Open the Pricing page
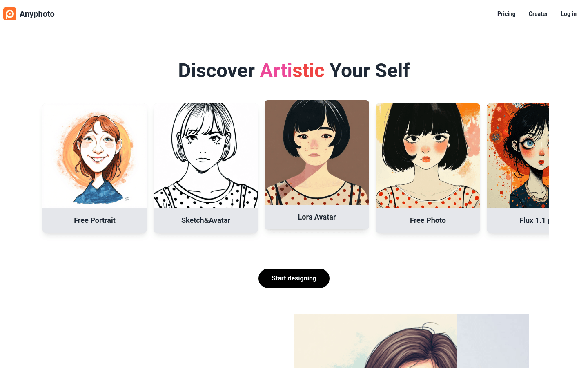The height and width of the screenshot is (368, 588). (506, 13)
